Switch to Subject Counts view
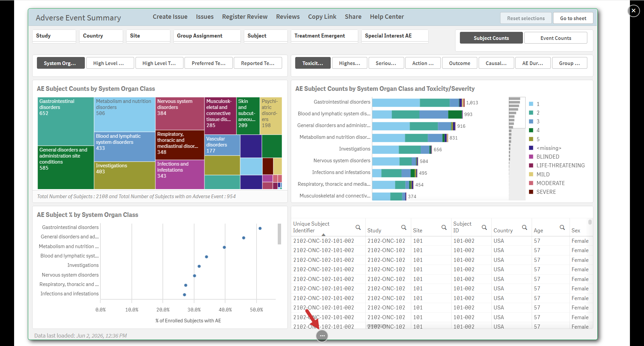644x346 pixels. pyautogui.click(x=491, y=38)
